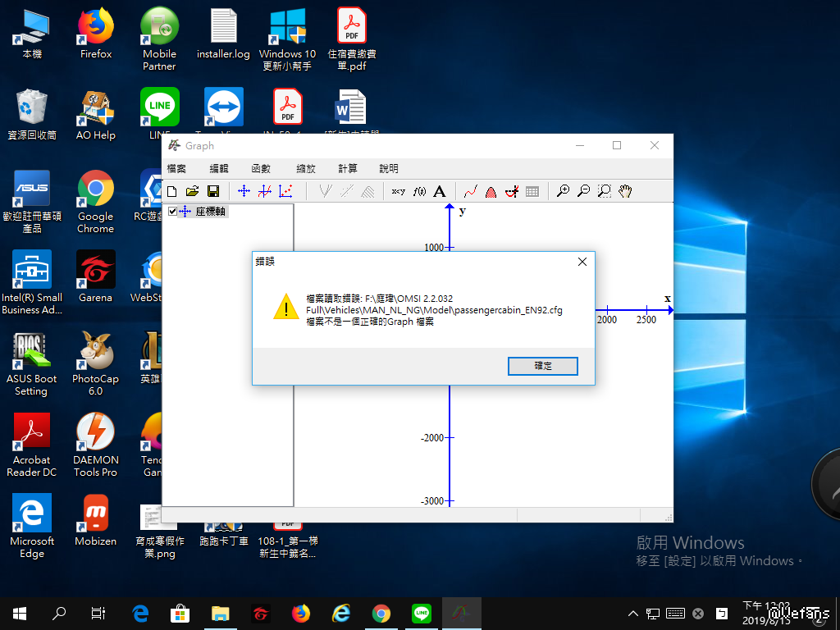
Task: Open the 說明 menu
Action: point(389,169)
